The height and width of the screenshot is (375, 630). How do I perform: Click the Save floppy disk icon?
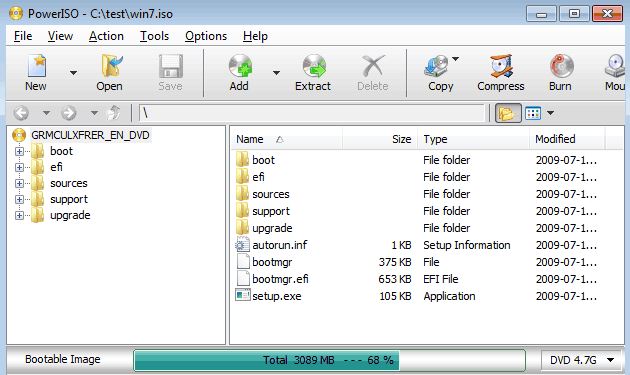coord(171,66)
